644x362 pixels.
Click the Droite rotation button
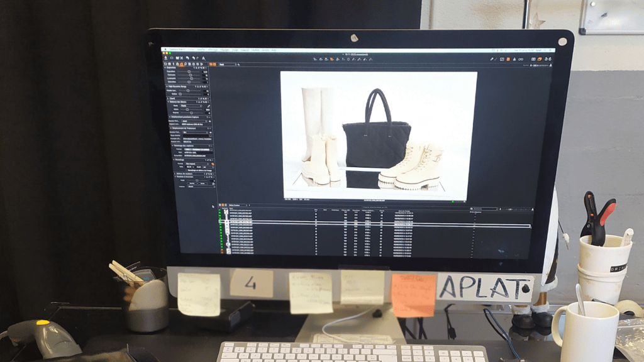point(203,184)
